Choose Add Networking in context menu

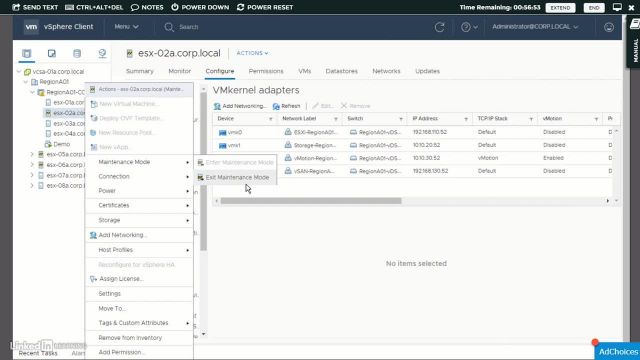point(139,235)
